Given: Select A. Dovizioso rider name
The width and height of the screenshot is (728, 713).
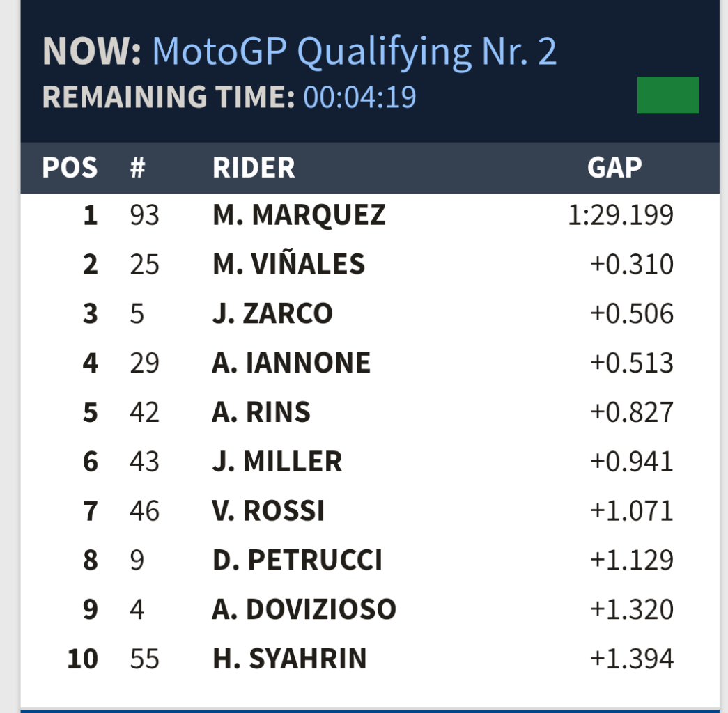Looking at the screenshot, I should pyautogui.click(x=304, y=610).
